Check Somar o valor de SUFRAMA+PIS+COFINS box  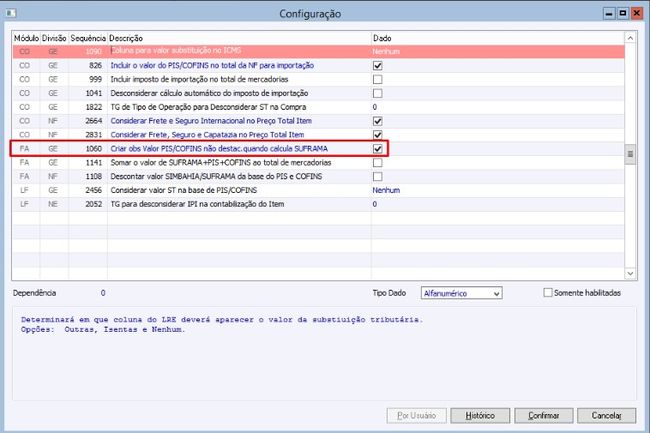377,162
